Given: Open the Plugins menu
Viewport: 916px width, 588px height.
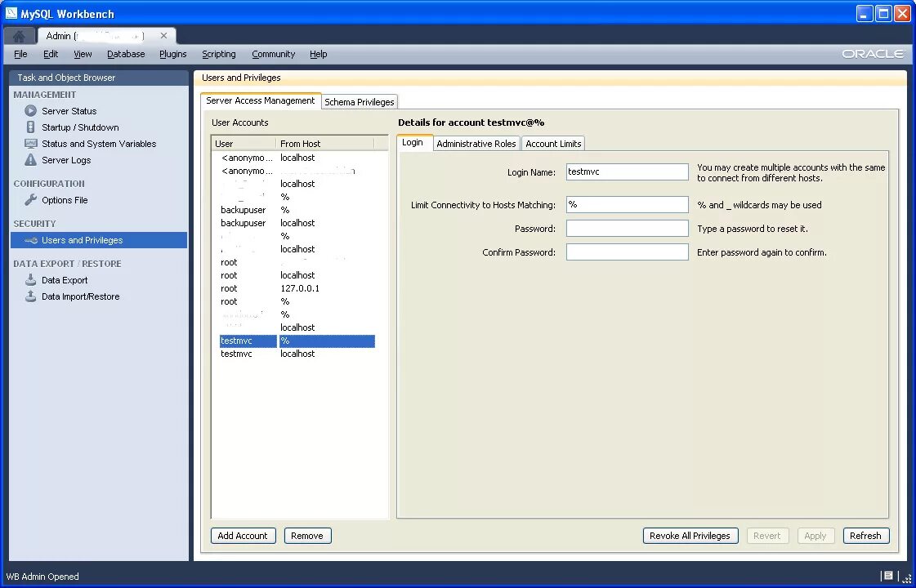Looking at the screenshot, I should coord(173,54).
